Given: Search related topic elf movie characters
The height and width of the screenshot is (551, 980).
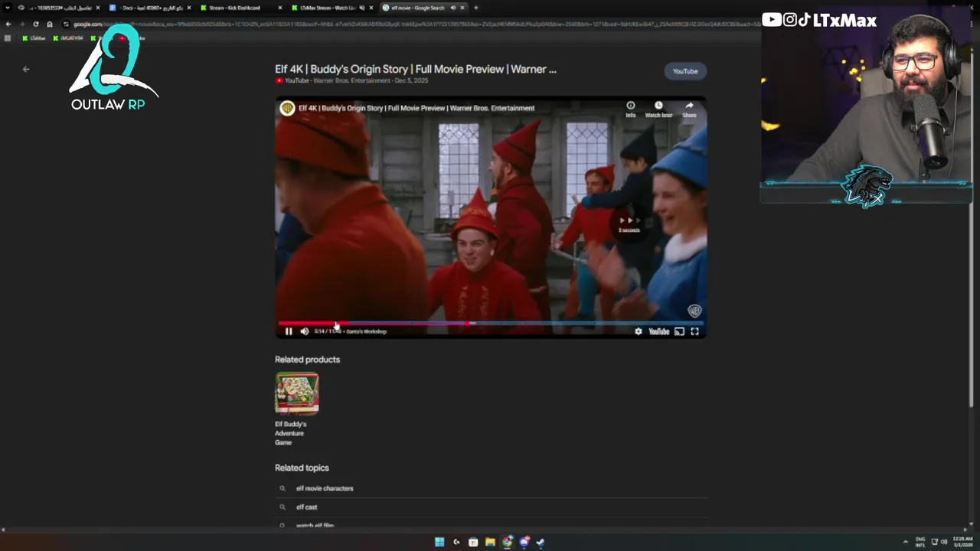Looking at the screenshot, I should click(x=325, y=488).
